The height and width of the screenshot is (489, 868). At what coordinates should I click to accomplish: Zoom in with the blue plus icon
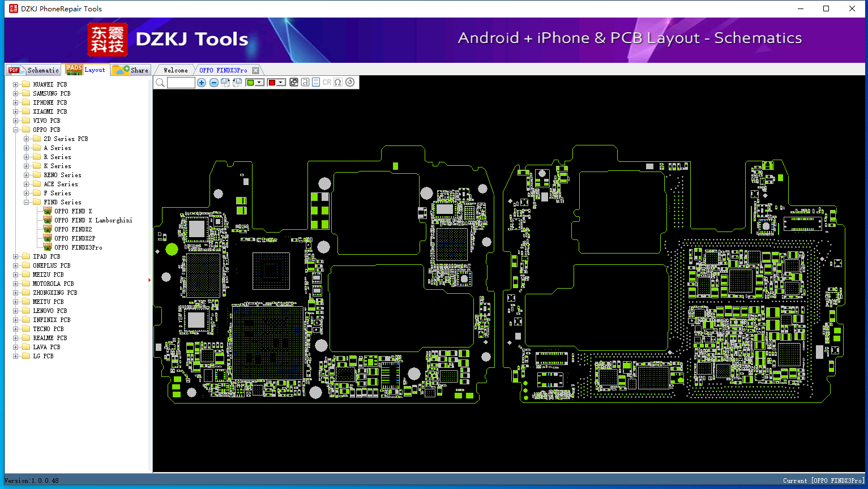pos(202,83)
